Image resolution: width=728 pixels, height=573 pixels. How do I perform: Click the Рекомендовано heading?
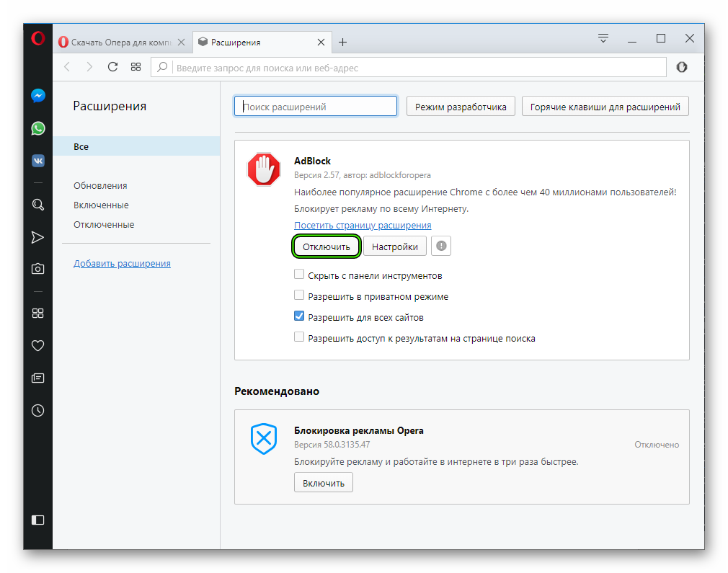coord(277,391)
